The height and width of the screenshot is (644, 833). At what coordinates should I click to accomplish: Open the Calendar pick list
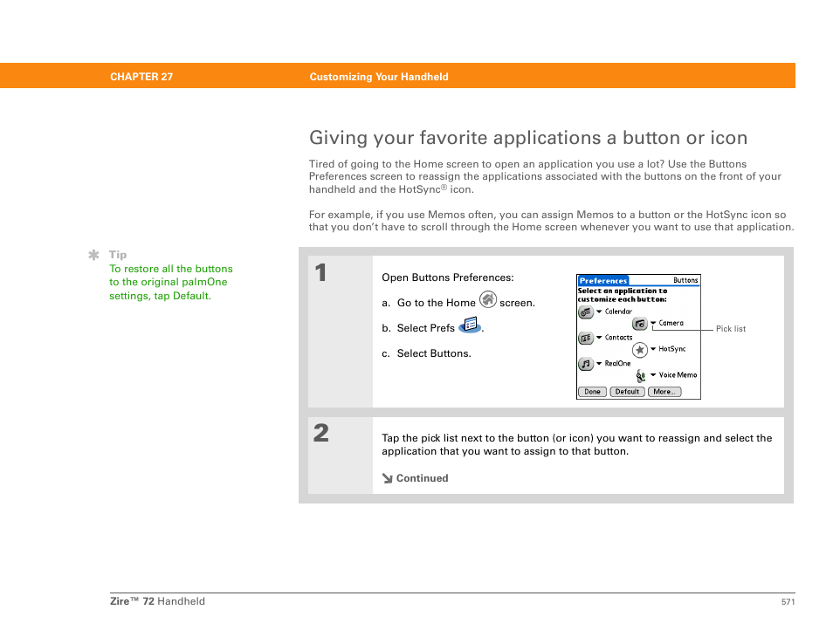(614, 312)
